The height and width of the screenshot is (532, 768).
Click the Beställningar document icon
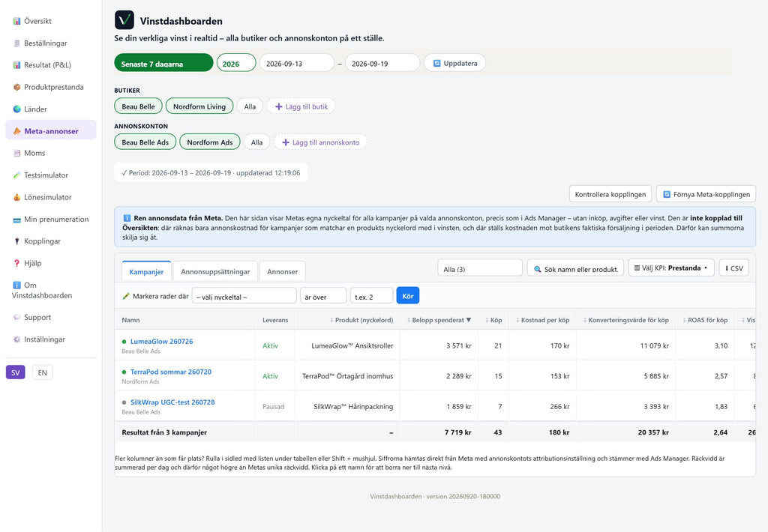16,43
